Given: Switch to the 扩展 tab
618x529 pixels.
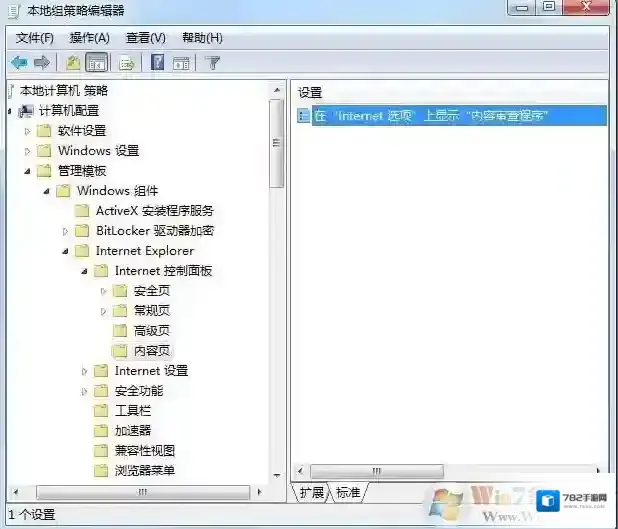Looking at the screenshot, I should click(311, 492).
